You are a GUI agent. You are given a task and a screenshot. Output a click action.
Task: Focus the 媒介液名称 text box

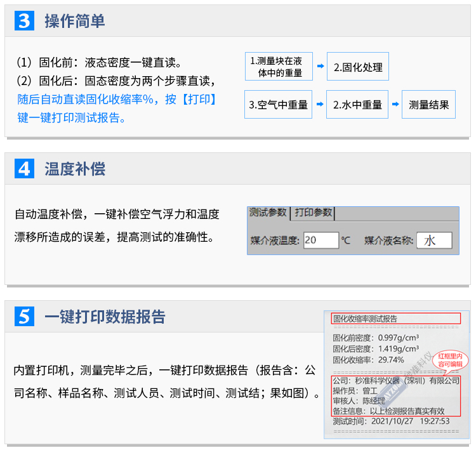click(434, 240)
